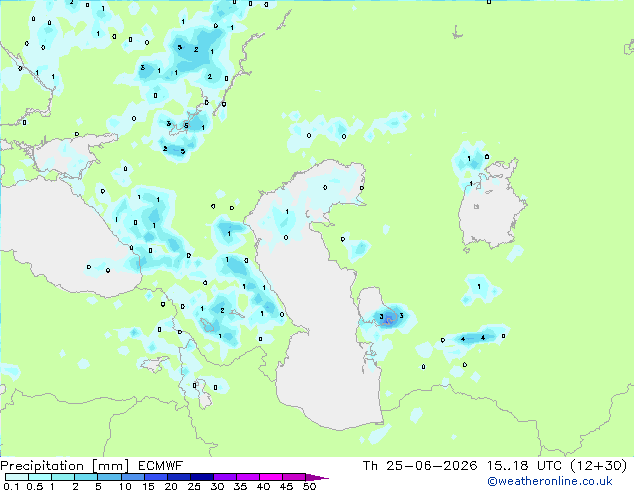Pick the 40 to 45 mm magenta swatch
This screenshot has height=490, width=634.
click(x=271, y=477)
